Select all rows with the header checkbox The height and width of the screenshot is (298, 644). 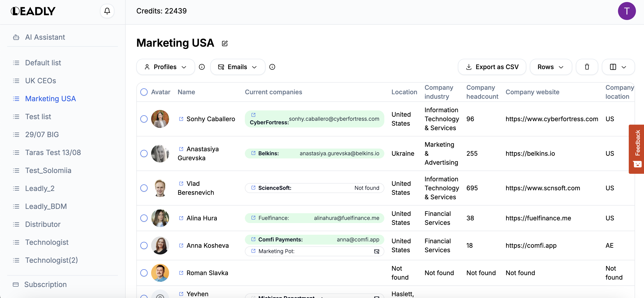coord(144,92)
